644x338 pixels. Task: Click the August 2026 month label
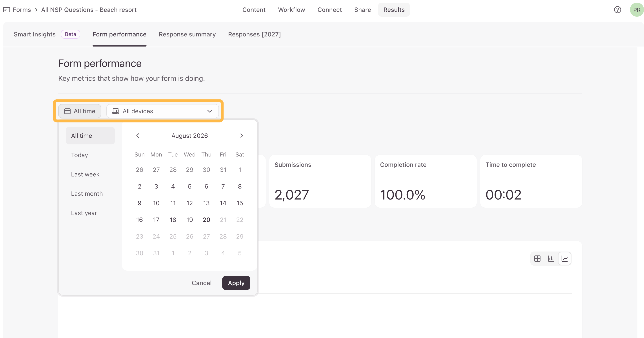coord(189,136)
